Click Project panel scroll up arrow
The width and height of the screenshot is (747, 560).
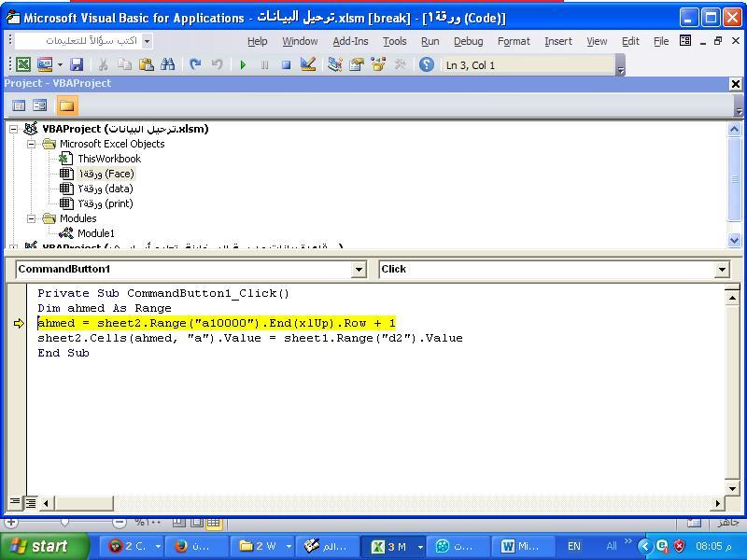(x=734, y=130)
